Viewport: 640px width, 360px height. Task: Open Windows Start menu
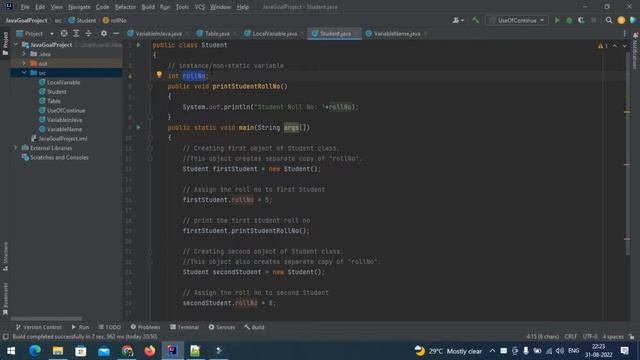11,351
